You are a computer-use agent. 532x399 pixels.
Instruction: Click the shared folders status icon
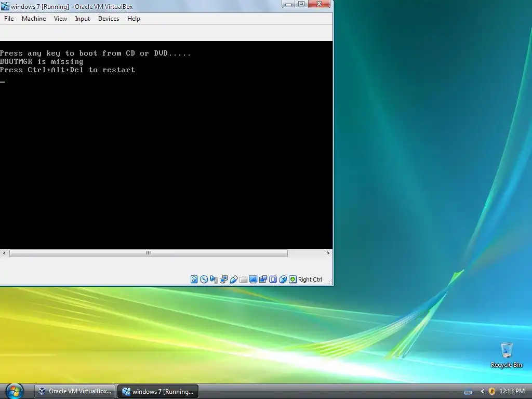[x=243, y=279]
